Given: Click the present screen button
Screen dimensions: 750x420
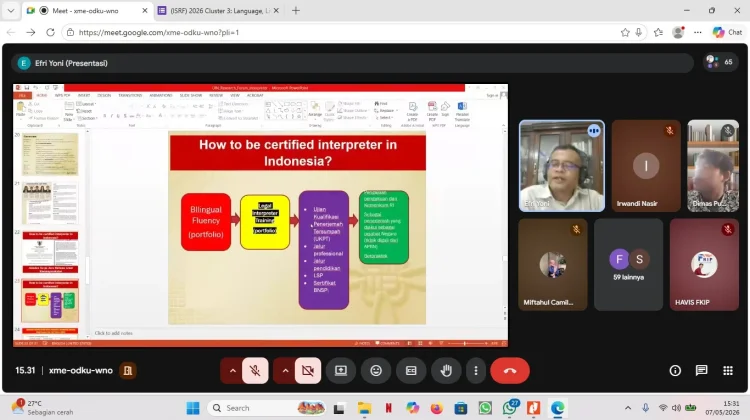Looking at the screenshot, I should click(x=341, y=370).
